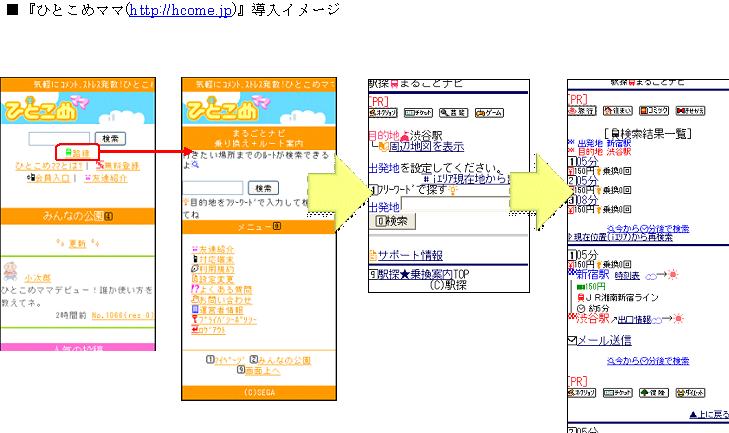
Task: Click the lower 今から〇分後で検索 link
Action: pyautogui.click(x=648, y=361)
